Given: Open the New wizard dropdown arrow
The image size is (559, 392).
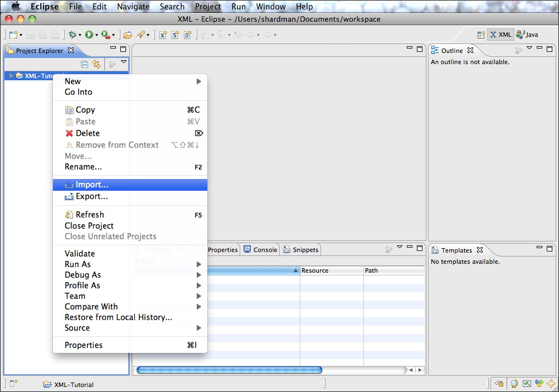Looking at the screenshot, I should pos(21,35).
